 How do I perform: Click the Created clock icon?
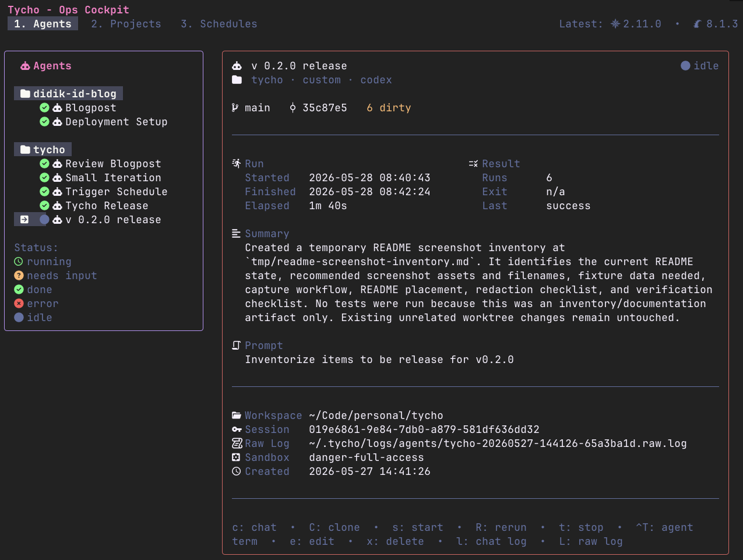236,471
